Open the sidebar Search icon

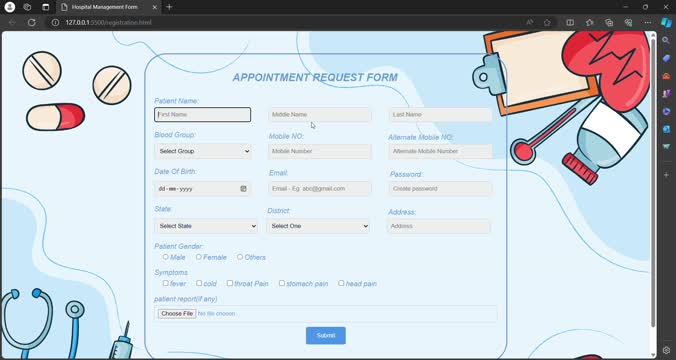click(x=666, y=41)
